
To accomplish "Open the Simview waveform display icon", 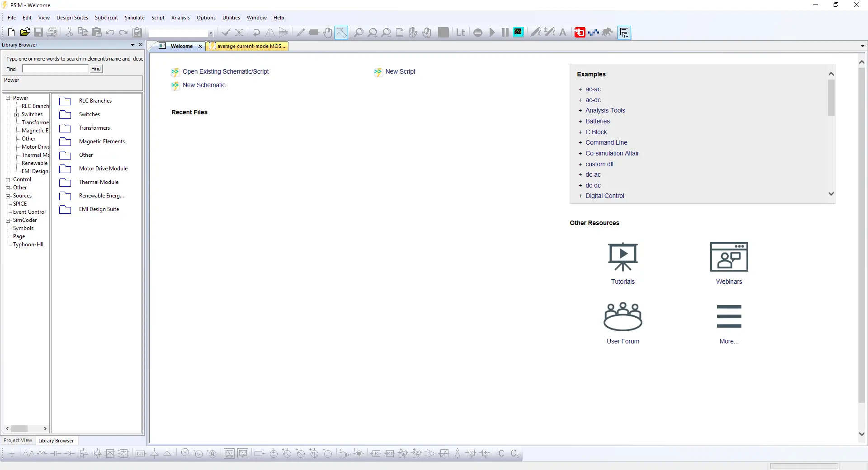I will 519,32.
